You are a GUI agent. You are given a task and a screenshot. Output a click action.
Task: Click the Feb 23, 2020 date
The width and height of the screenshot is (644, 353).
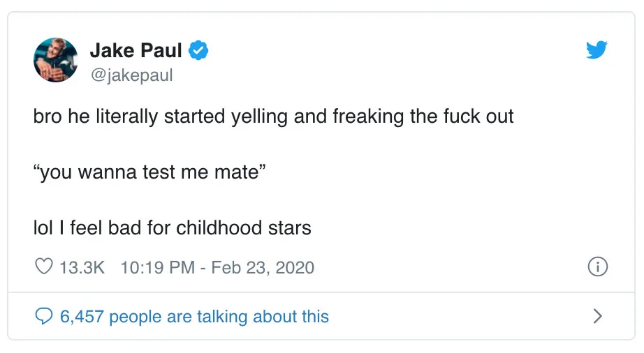coord(263,267)
